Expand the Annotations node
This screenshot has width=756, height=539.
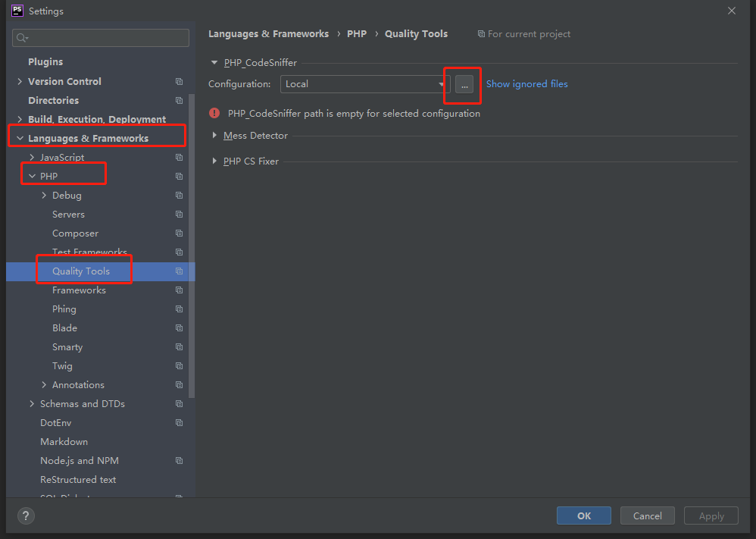coord(44,384)
